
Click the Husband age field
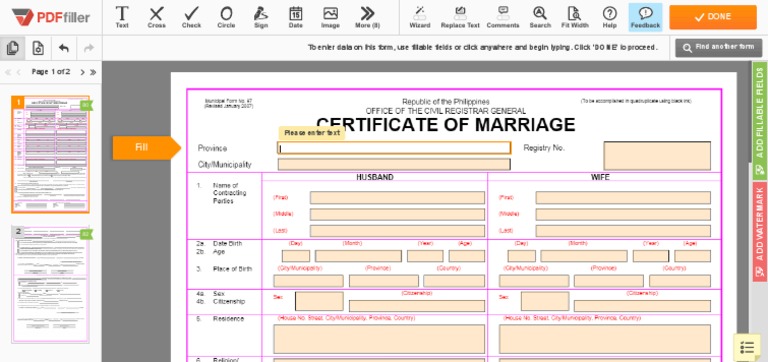[467, 256]
